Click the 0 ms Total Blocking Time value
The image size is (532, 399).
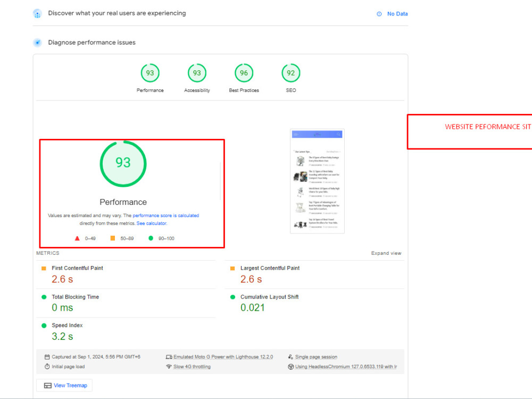62,307
